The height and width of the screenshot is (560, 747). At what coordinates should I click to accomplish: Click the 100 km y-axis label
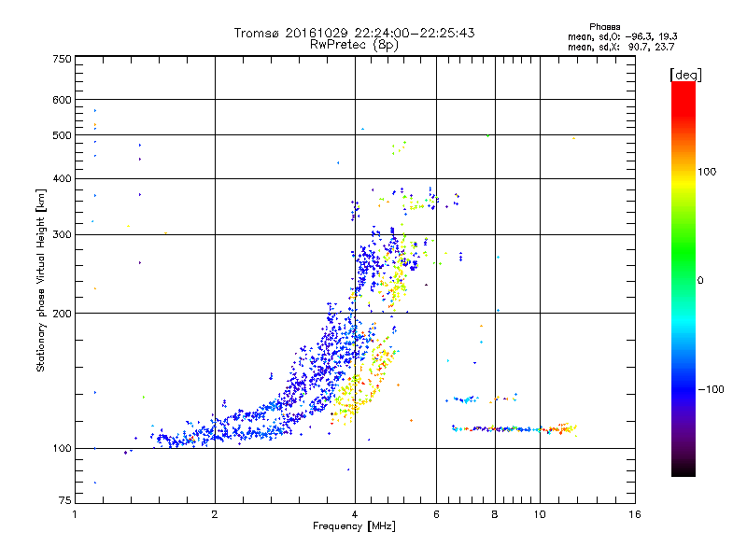click(62, 449)
